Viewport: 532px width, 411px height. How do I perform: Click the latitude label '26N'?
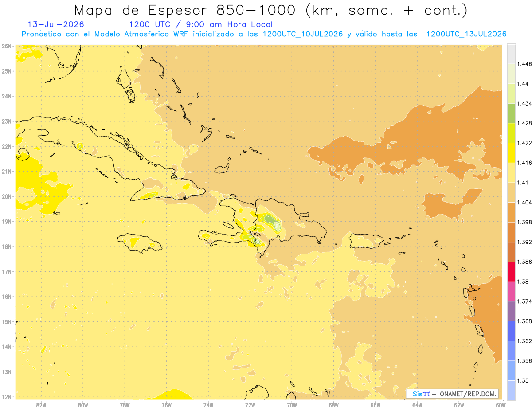coord(7,46)
